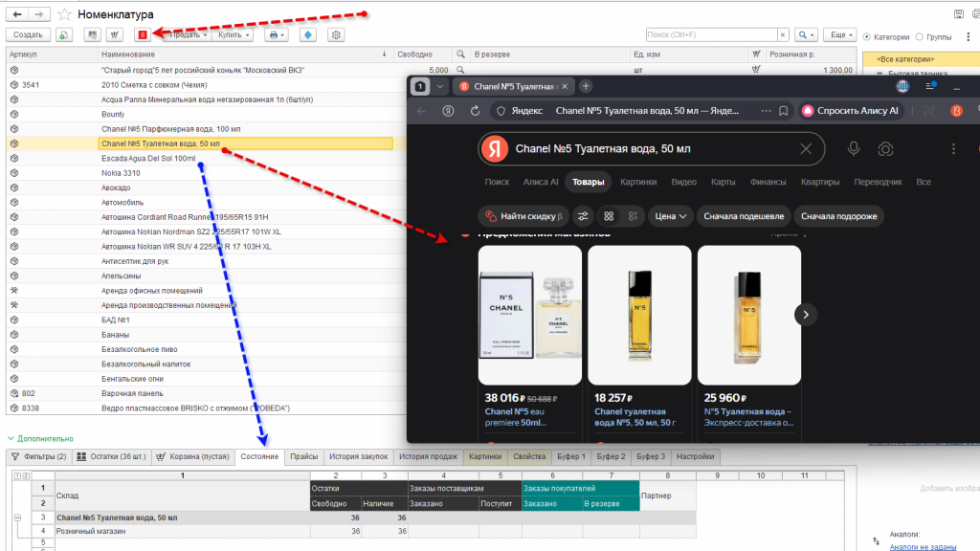The image size is (980, 551).
Task: Open the Настройки tab
Action: (695, 456)
